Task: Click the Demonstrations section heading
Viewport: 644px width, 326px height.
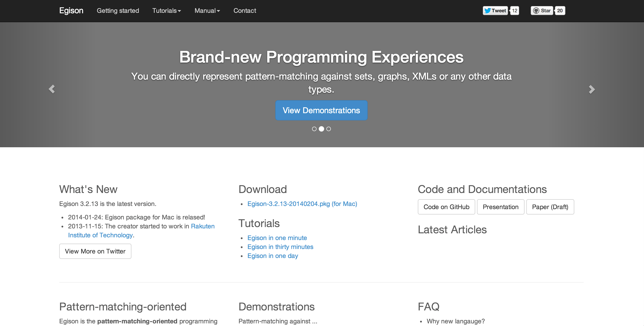Action: (x=276, y=307)
